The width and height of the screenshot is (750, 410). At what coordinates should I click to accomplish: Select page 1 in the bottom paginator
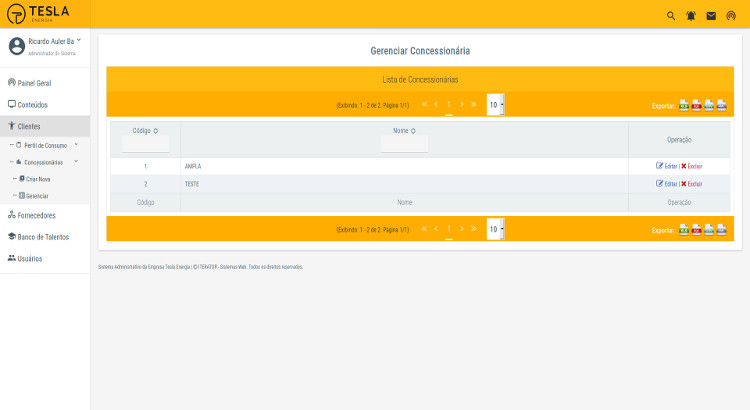pyautogui.click(x=449, y=229)
